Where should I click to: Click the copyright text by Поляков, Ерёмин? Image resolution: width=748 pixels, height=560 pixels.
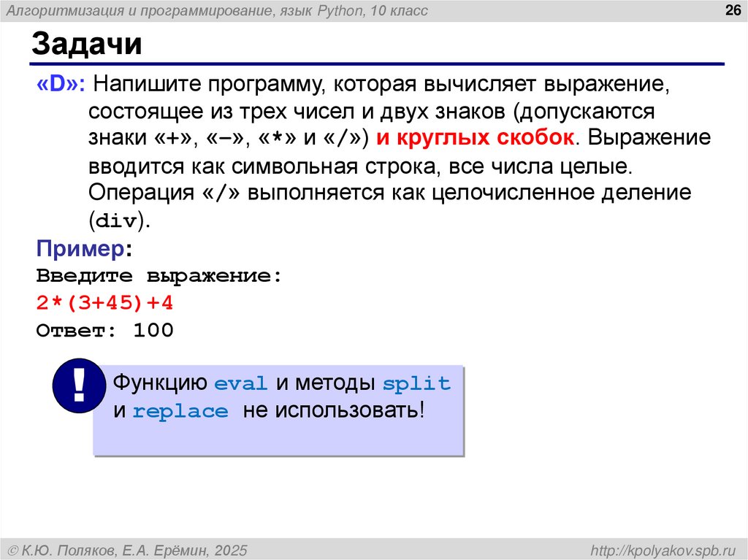[128, 551]
